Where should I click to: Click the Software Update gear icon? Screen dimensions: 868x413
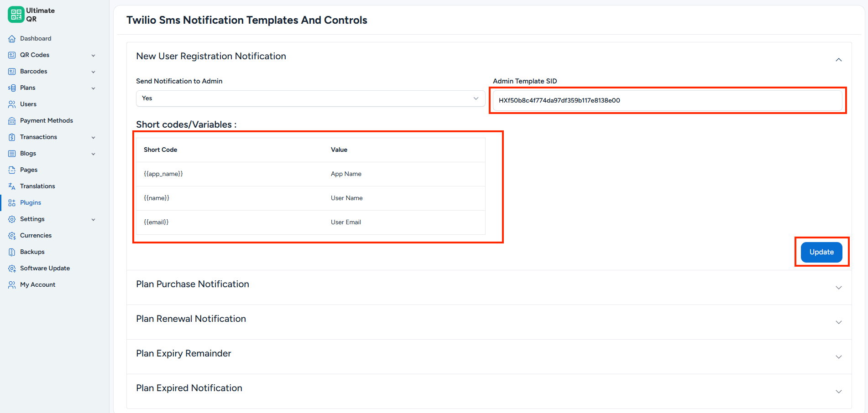(12, 268)
